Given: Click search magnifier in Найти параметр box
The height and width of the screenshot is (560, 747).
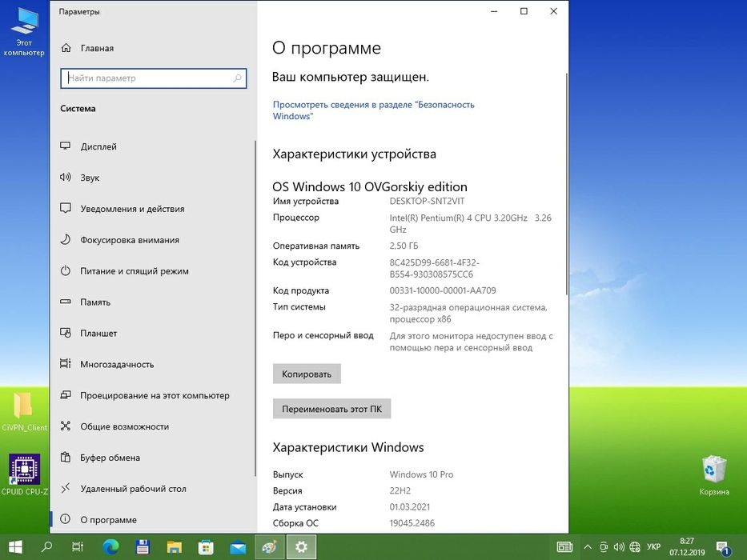Looking at the screenshot, I should [237, 78].
